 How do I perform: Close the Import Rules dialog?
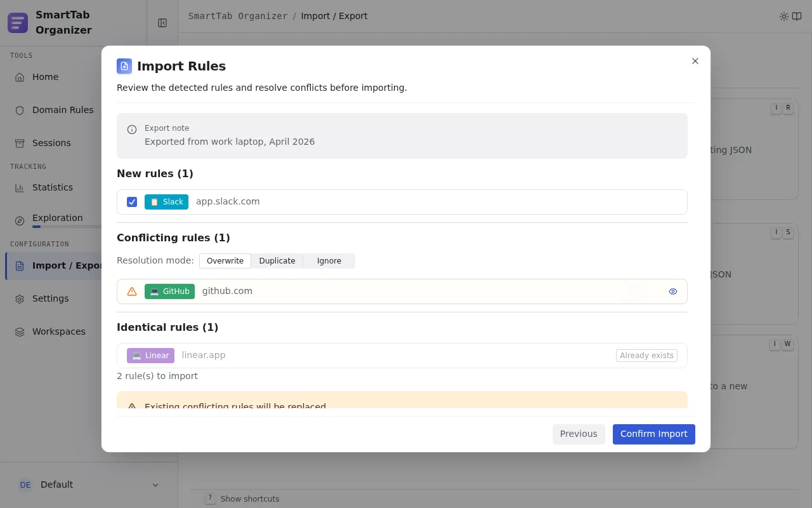click(x=695, y=61)
